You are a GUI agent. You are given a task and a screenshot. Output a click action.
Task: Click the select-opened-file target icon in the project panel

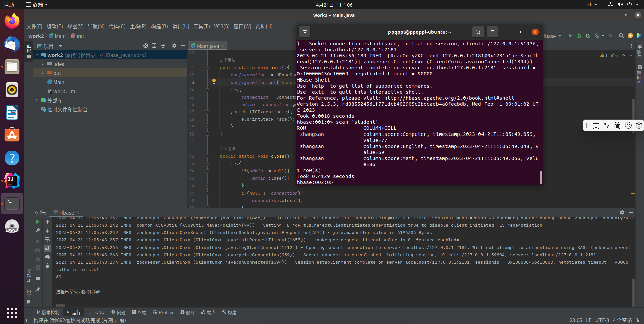[145, 46]
